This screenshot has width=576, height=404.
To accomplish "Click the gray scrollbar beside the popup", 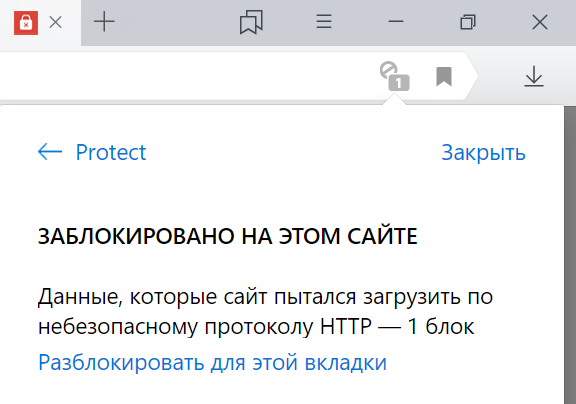I will (x=570, y=255).
